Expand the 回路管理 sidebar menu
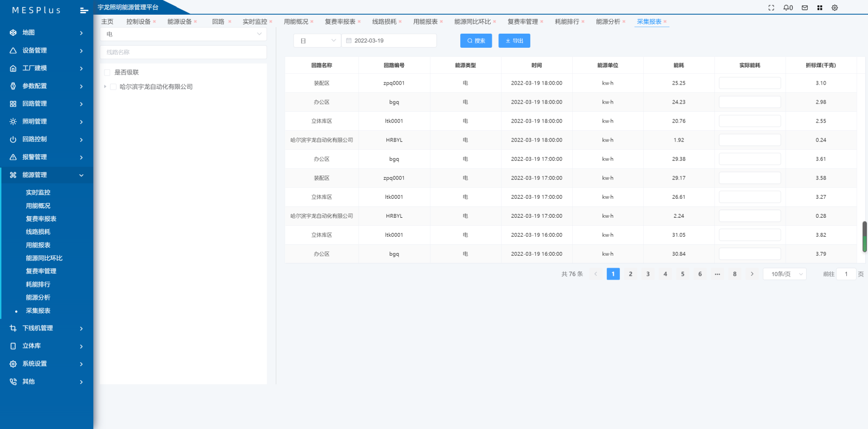This screenshot has height=429, width=868. (81, 104)
